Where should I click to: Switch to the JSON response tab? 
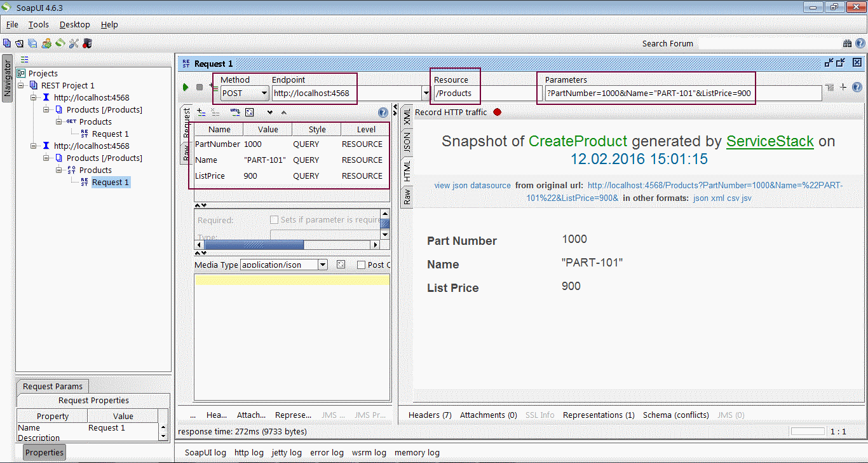pyautogui.click(x=407, y=143)
